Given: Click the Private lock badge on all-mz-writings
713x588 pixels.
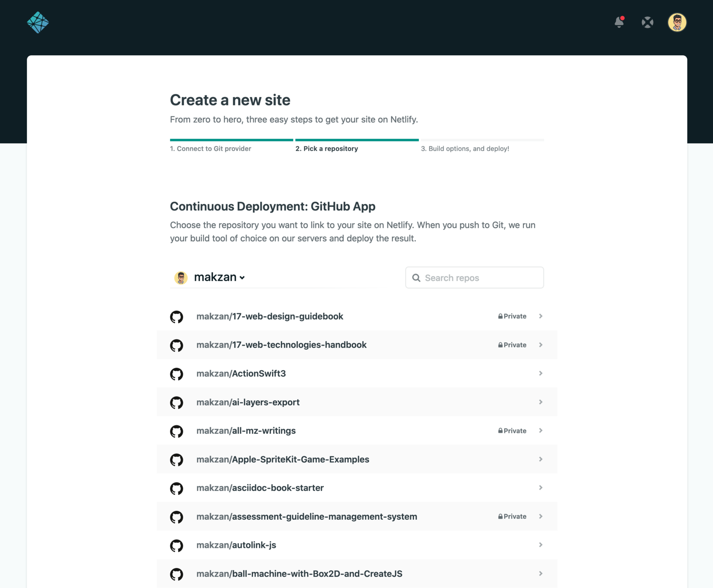Looking at the screenshot, I should pos(512,431).
